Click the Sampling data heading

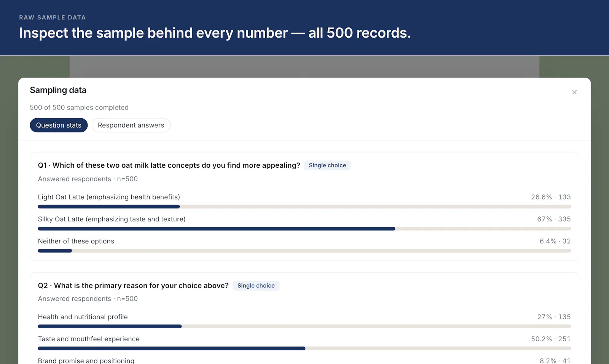pyautogui.click(x=58, y=90)
